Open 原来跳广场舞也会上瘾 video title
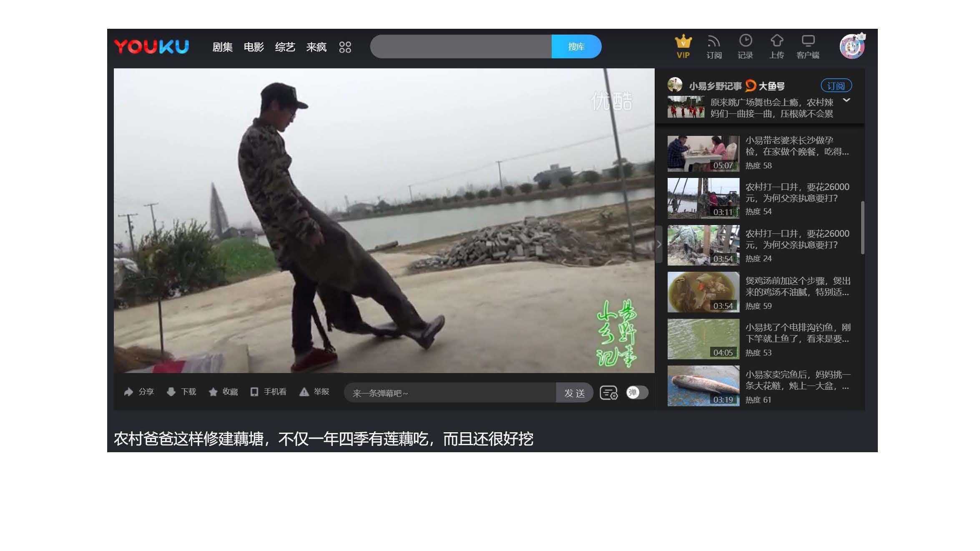This screenshot has height=551, width=980. 771,108
